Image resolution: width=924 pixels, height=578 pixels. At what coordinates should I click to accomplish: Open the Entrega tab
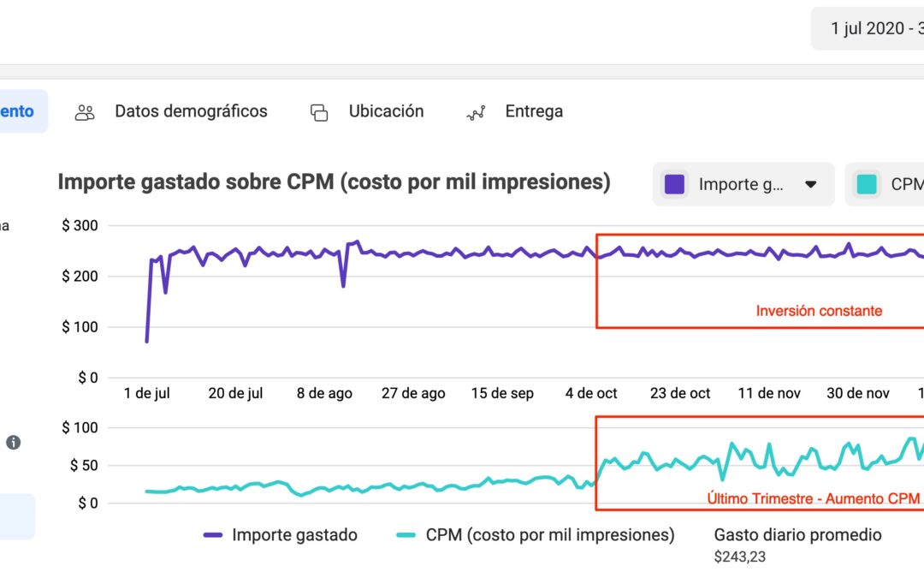coord(533,110)
